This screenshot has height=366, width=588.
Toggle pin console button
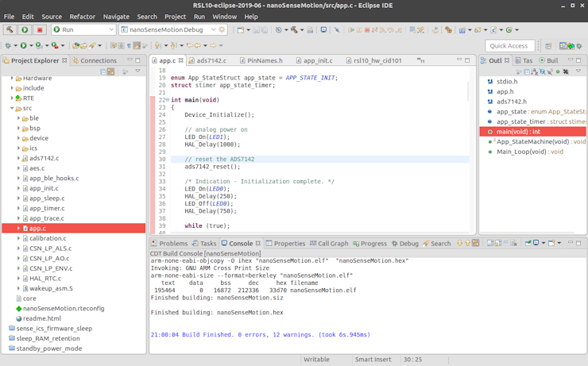tap(529, 244)
